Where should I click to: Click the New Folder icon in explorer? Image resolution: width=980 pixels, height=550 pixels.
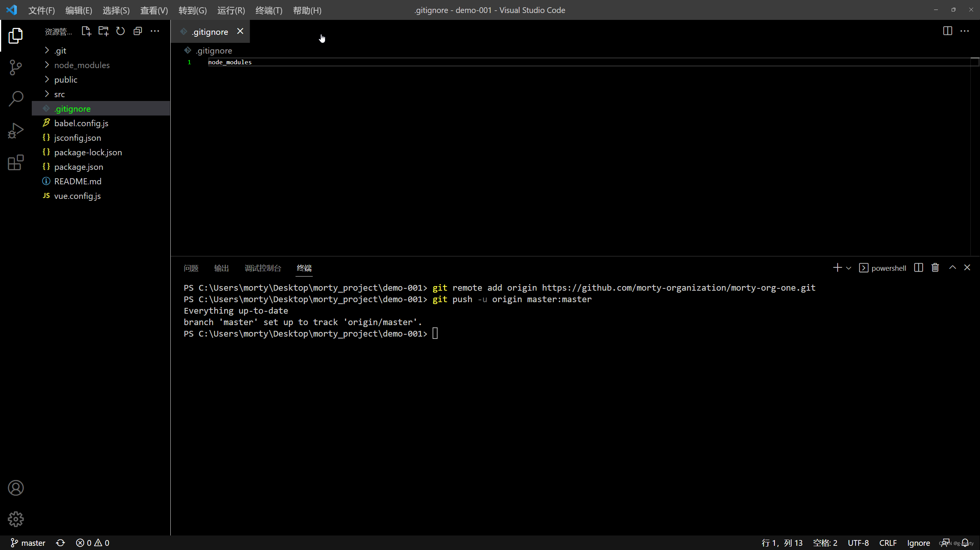[103, 31]
